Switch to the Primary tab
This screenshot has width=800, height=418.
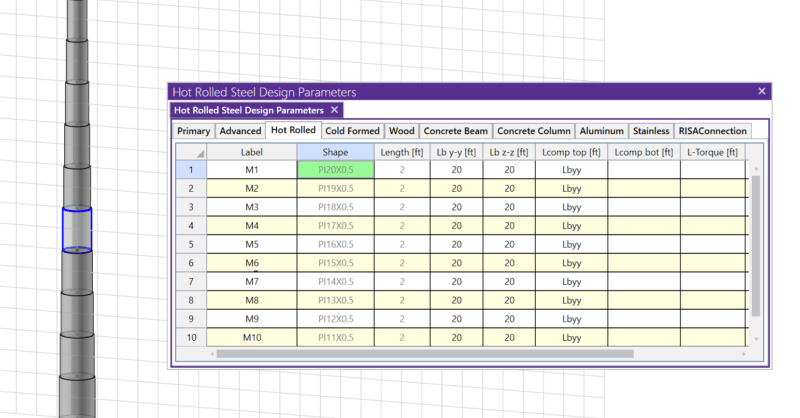pos(193,131)
